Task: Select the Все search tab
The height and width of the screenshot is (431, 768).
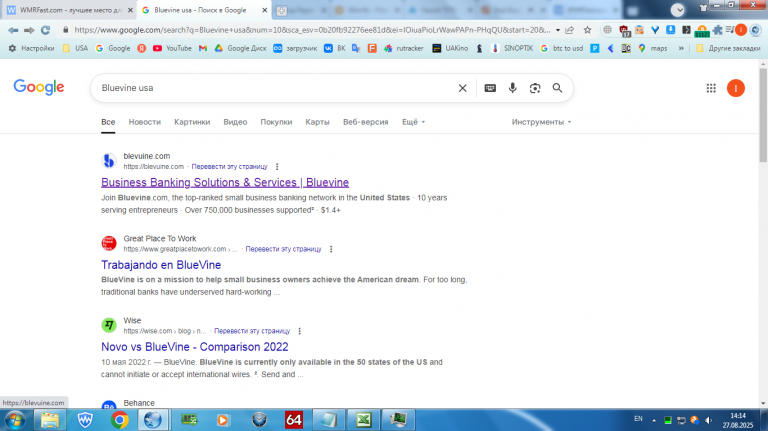Action: (108, 122)
